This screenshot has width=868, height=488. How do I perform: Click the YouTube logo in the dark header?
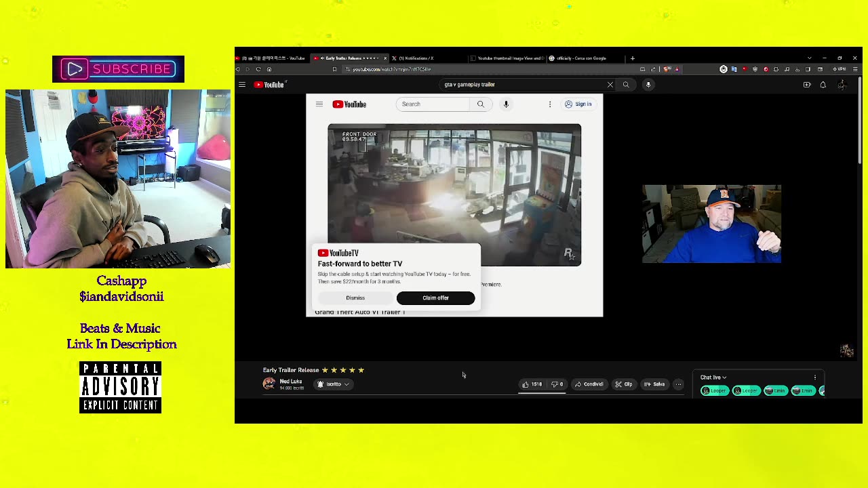tap(271, 85)
